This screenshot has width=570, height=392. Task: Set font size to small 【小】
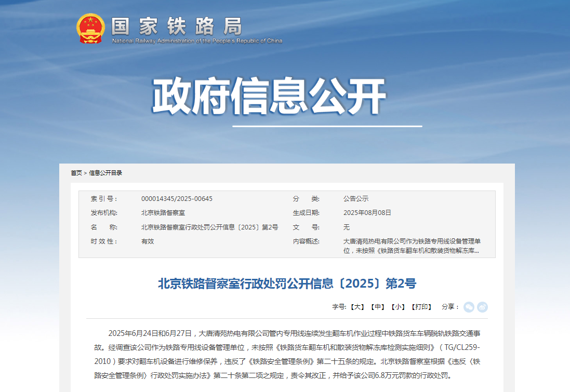(x=397, y=307)
